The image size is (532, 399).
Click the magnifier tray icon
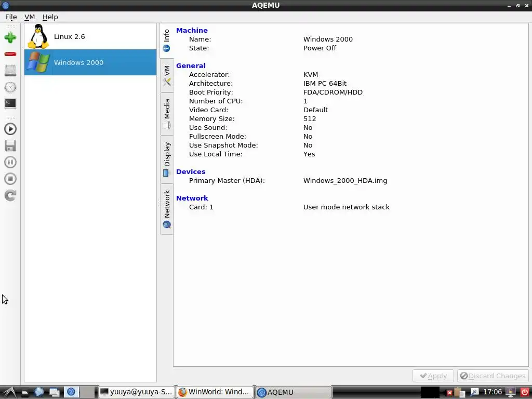474,392
